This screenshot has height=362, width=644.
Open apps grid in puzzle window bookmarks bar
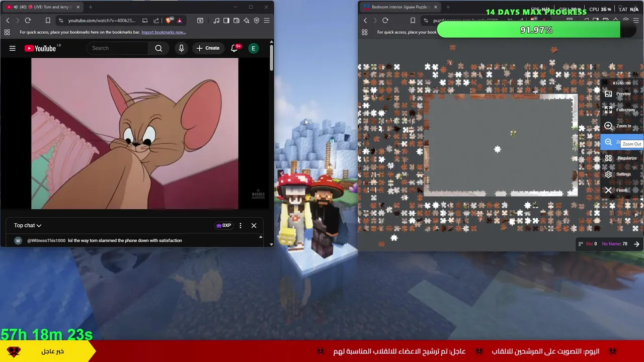[x=365, y=32]
